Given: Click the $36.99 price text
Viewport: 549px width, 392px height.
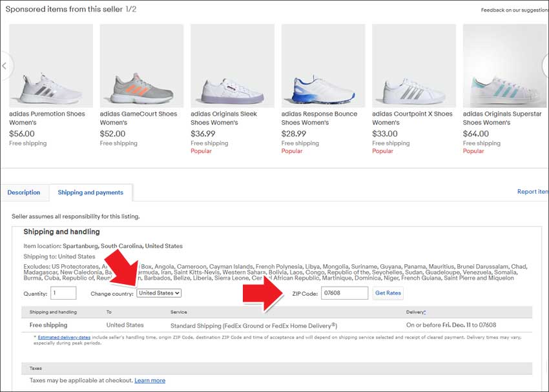Looking at the screenshot, I should tap(203, 134).
